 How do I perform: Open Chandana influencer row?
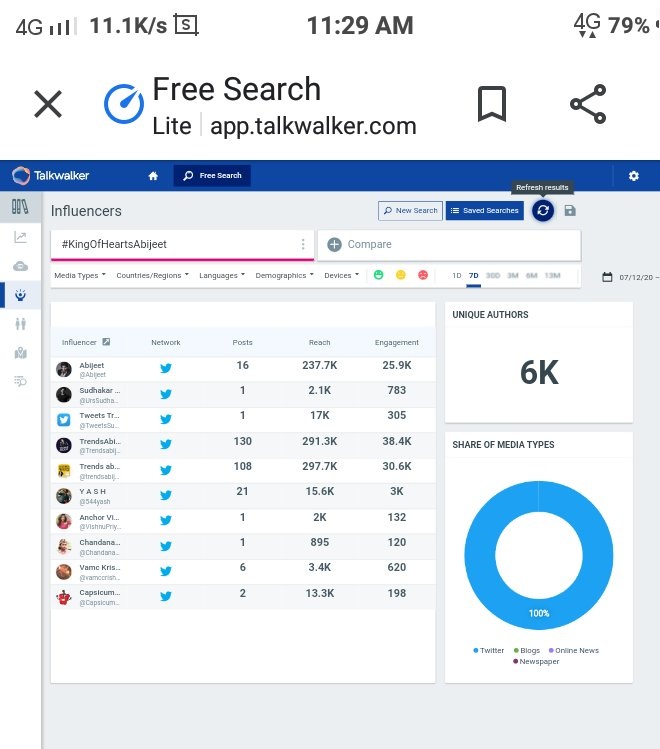[x=243, y=546]
